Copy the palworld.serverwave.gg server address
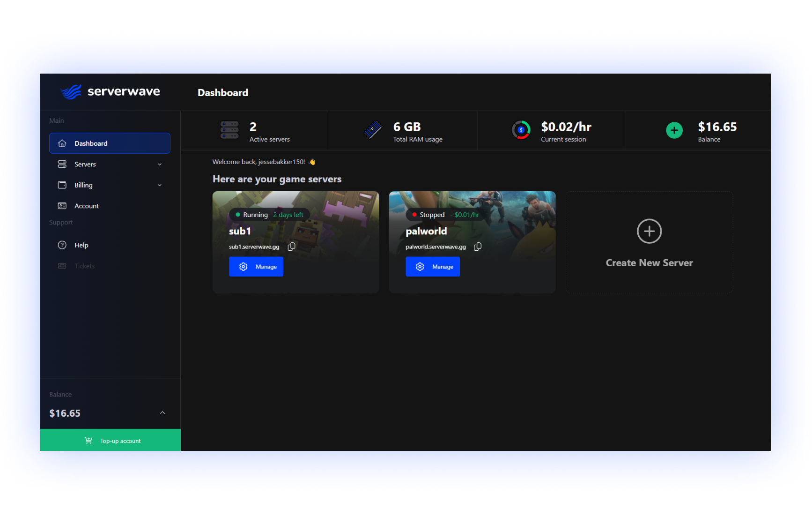Screen dimensions: 812x524 click(x=478, y=246)
